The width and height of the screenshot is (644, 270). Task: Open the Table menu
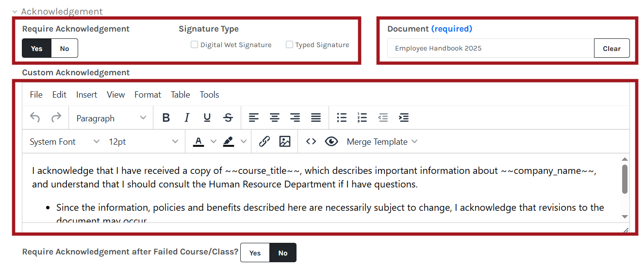pyautogui.click(x=180, y=94)
